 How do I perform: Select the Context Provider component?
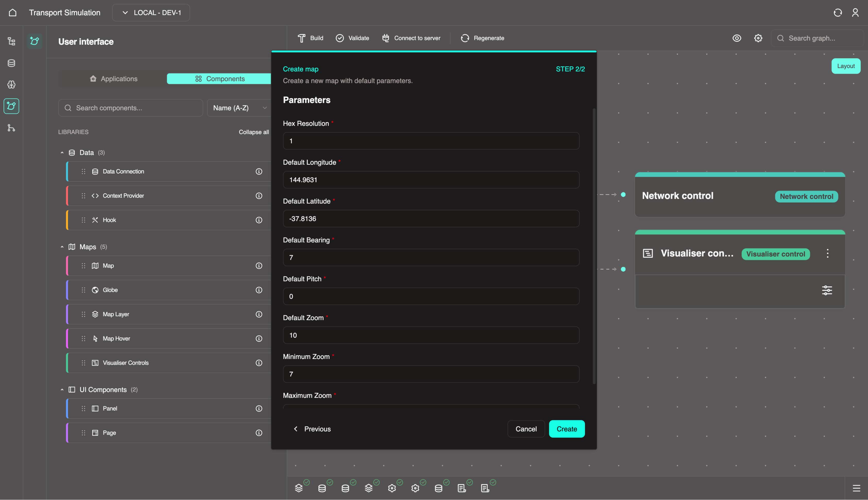tap(168, 196)
